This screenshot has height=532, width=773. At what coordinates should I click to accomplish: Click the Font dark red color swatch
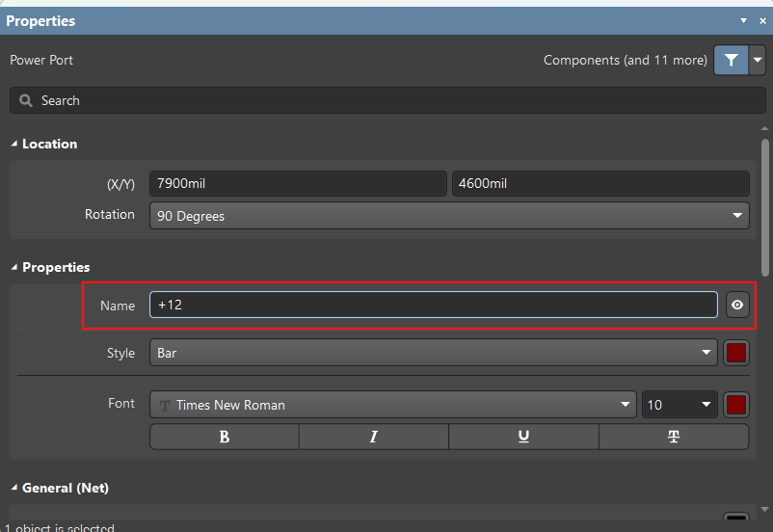[x=736, y=405]
